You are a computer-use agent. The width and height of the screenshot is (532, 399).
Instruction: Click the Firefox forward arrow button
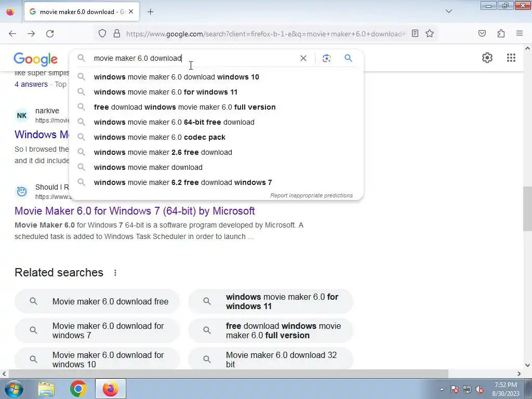(31, 34)
